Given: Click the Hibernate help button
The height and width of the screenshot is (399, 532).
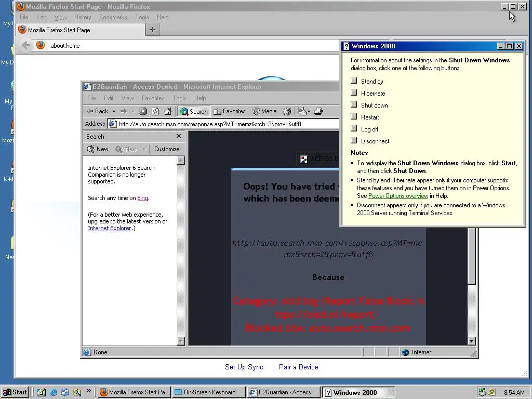Looking at the screenshot, I should [354, 92].
